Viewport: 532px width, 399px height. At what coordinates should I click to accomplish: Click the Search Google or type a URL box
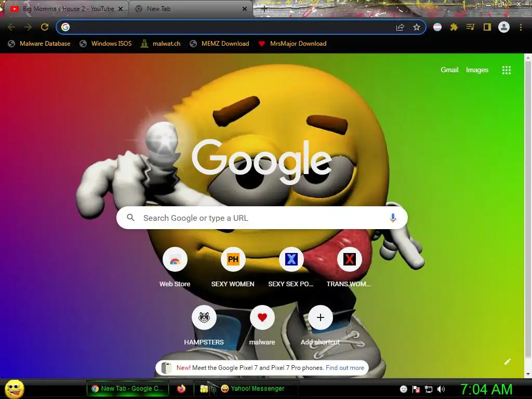pyautogui.click(x=262, y=218)
